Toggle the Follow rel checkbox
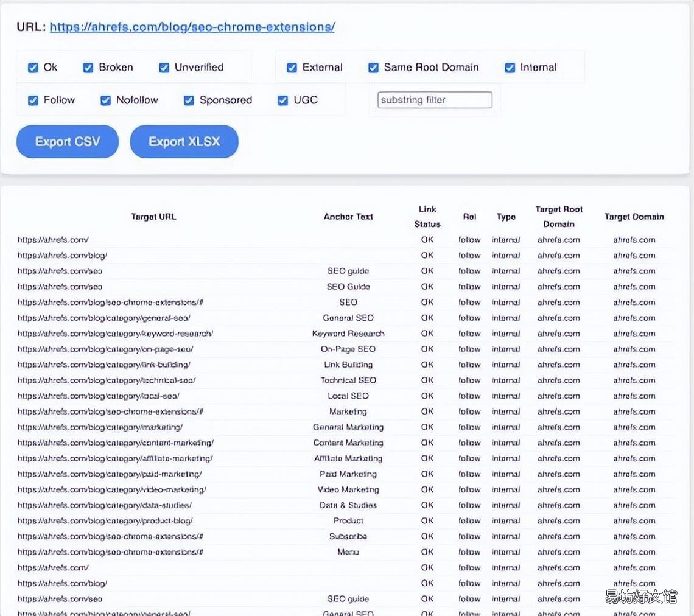Viewport: 694px width, 616px height. (x=33, y=100)
